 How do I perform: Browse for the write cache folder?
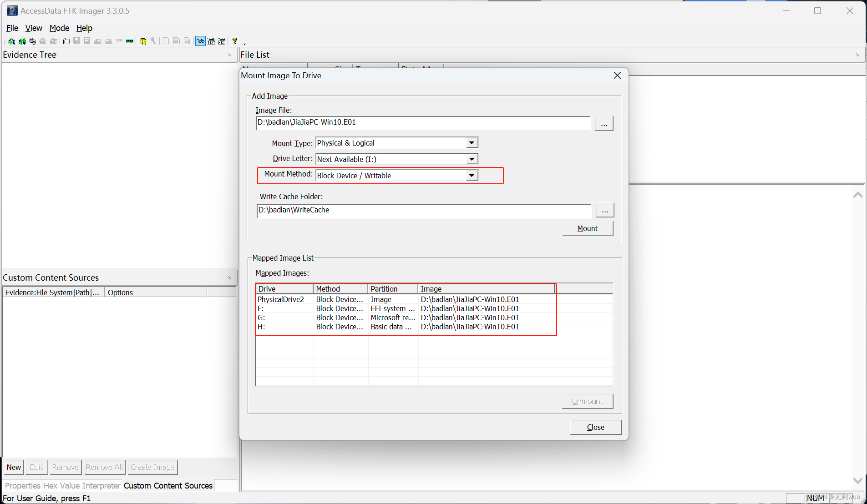pyautogui.click(x=605, y=211)
